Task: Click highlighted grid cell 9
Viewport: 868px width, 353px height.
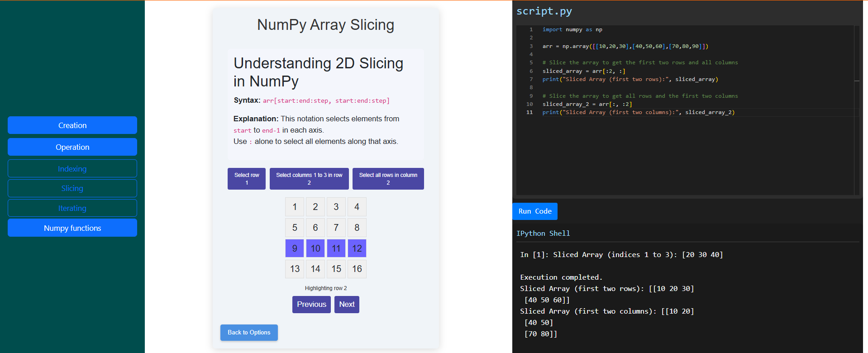Action: pyautogui.click(x=295, y=248)
